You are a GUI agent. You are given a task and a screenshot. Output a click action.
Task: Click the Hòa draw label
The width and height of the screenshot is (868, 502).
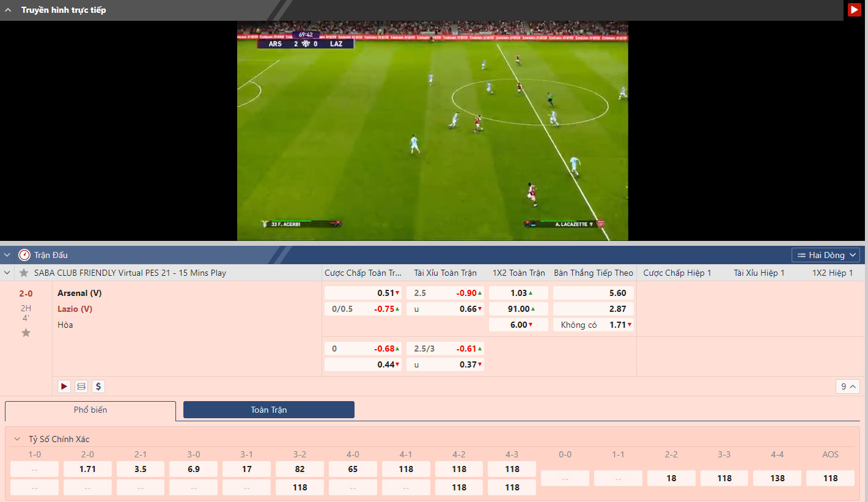(65, 325)
